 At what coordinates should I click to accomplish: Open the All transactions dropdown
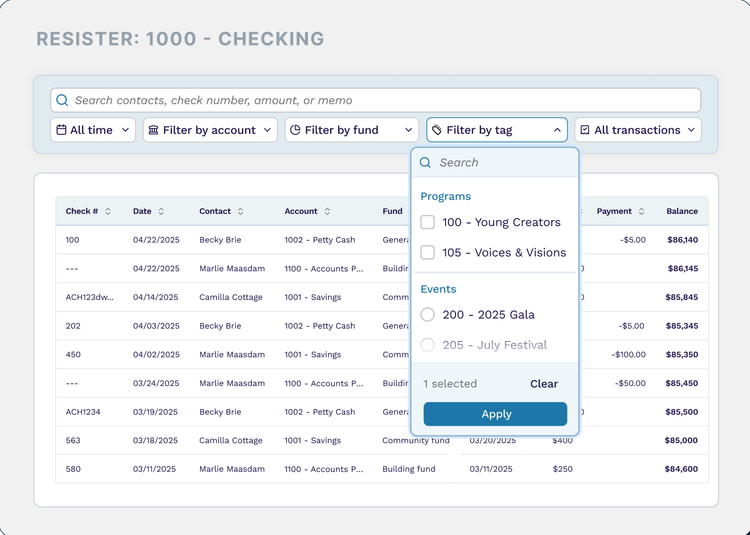pyautogui.click(x=638, y=130)
